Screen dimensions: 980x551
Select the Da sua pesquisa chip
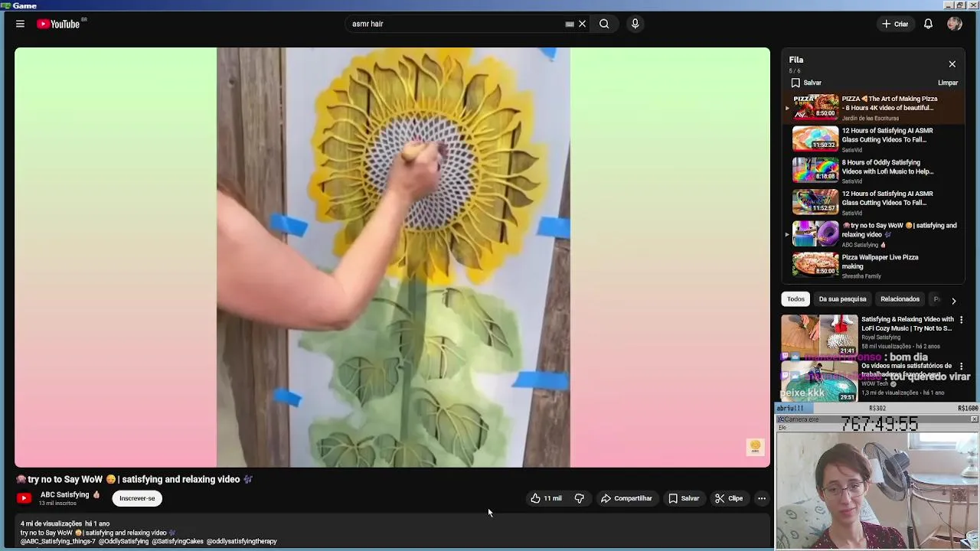point(842,299)
